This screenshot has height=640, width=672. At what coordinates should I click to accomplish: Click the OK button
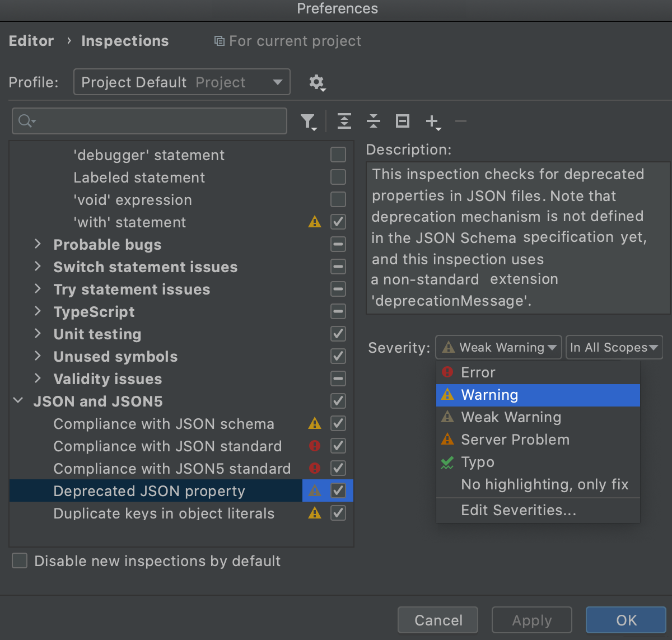(626, 620)
